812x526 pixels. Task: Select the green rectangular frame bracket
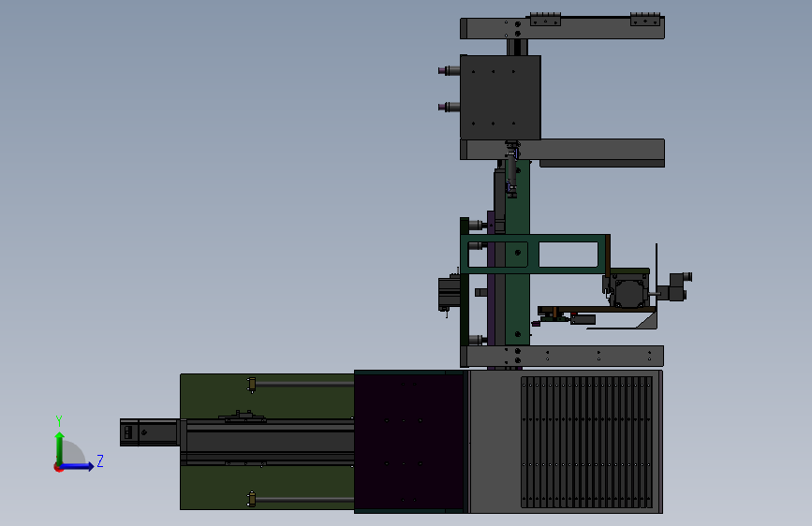click(535, 254)
